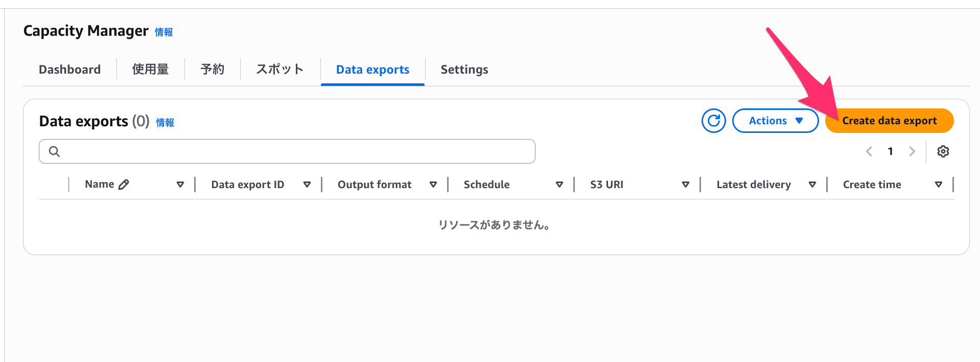980x362 pixels.
Task: Click the pencil edit icon beside Name
Action: [124, 185]
